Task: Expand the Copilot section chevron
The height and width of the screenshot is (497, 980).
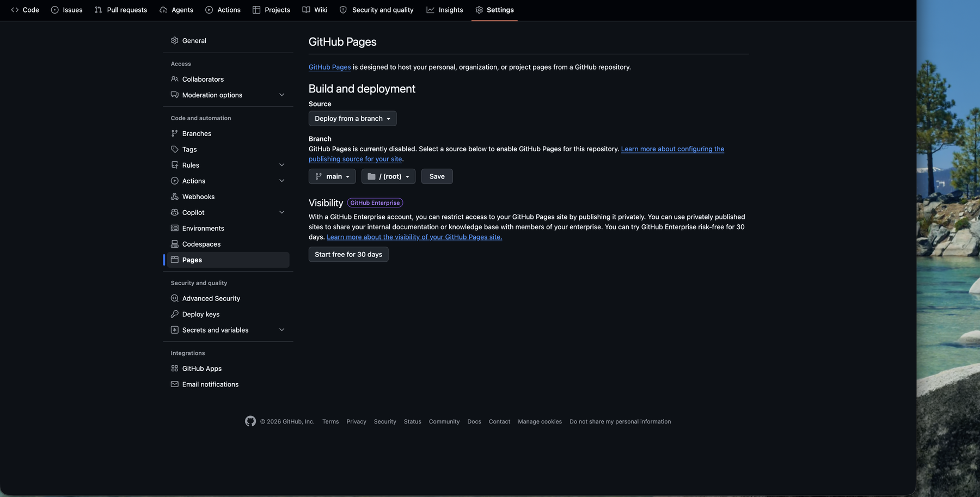Action: [x=282, y=213]
